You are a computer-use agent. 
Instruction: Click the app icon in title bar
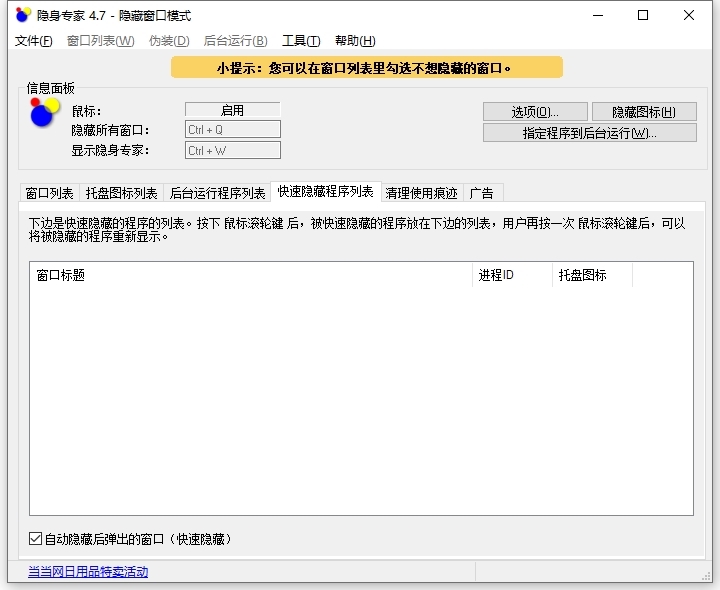pos(23,16)
